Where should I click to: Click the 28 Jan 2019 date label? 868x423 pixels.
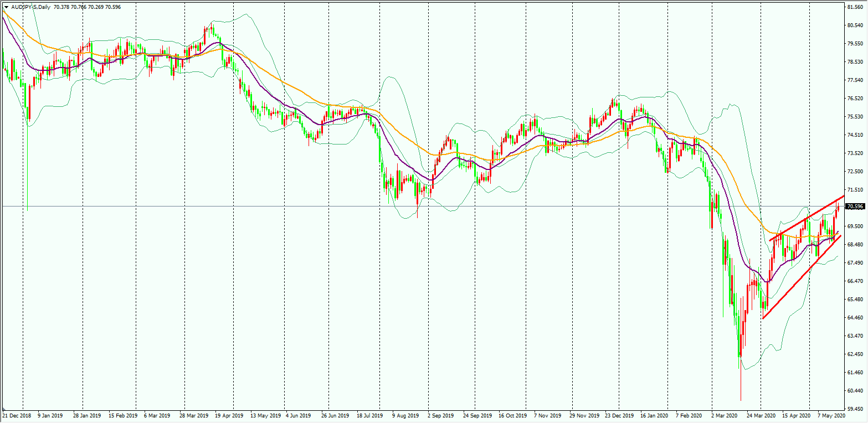click(x=87, y=415)
